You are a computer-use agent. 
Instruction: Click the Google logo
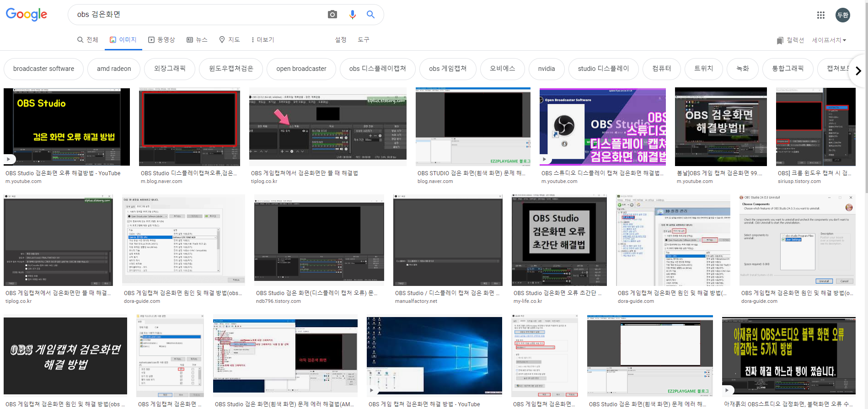point(27,15)
